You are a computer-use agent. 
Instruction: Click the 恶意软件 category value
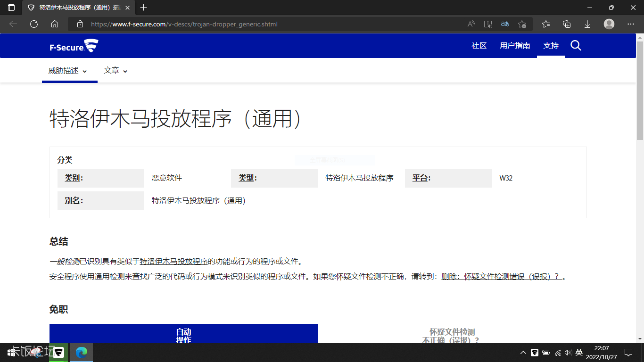[167, 178]
